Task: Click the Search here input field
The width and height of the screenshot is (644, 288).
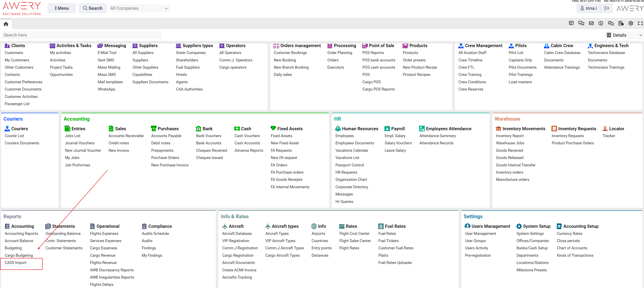Action: point(81,35)
